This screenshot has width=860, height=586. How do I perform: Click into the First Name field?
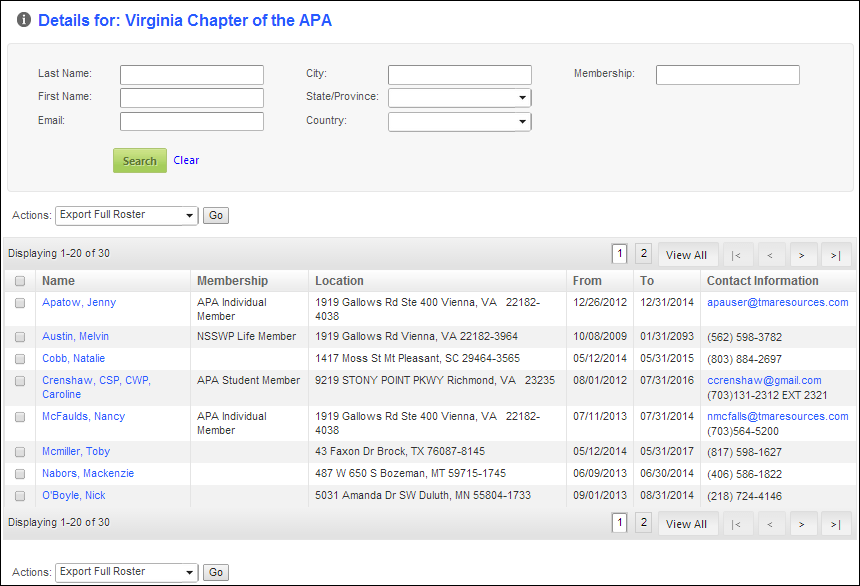[x=192, y=98]
